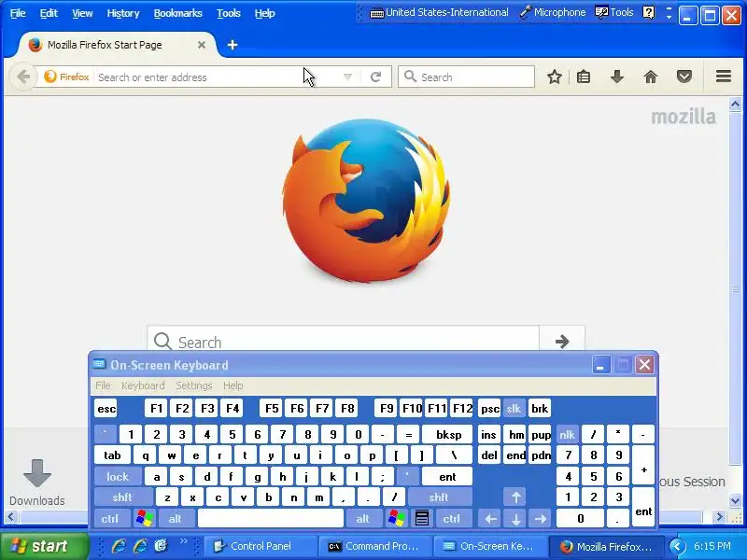Reload the page with the refresh icon
Image resolution: width=747 pixels, height=560 pixels.
(375, 77)
